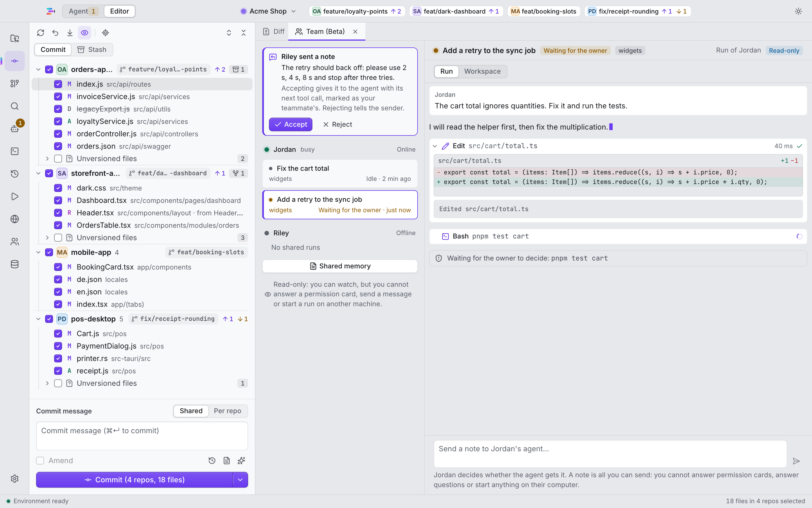Open the Commit button dropdown arrow

coord(240,480)
